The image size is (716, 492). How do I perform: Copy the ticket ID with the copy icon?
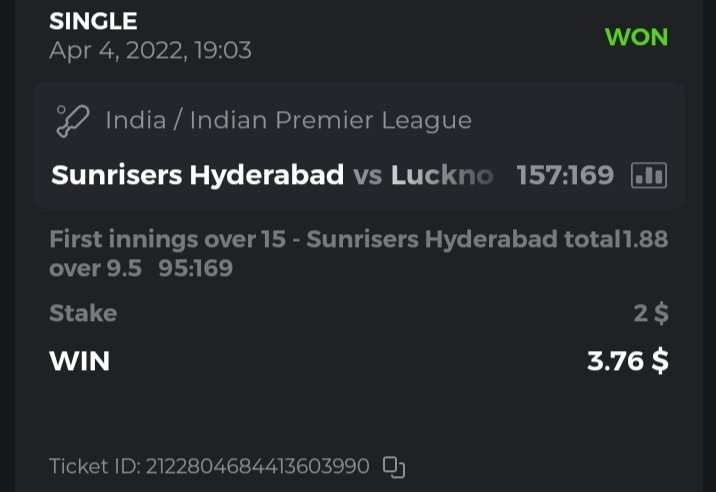(x=394, y=466)
